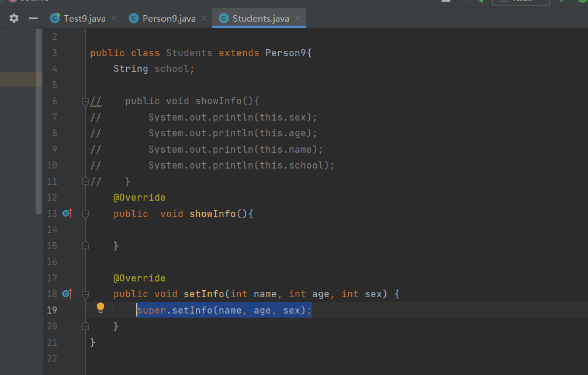This screenshot has width=588, height=375.
Task: Click commented this.school println line
Action: point(241,165)
